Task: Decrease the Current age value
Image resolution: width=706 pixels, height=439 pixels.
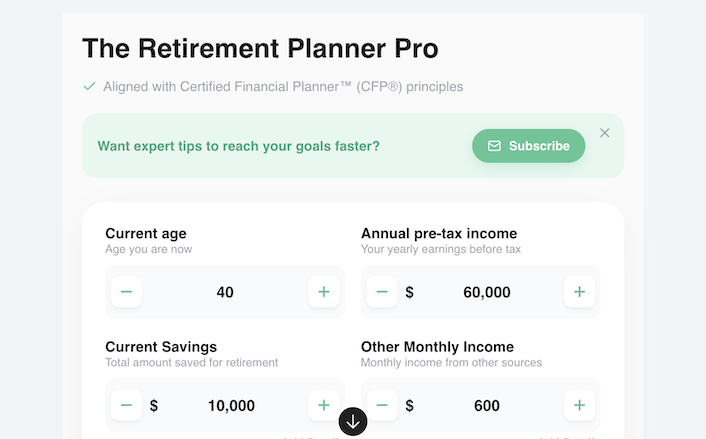Action: pos(126,292)
